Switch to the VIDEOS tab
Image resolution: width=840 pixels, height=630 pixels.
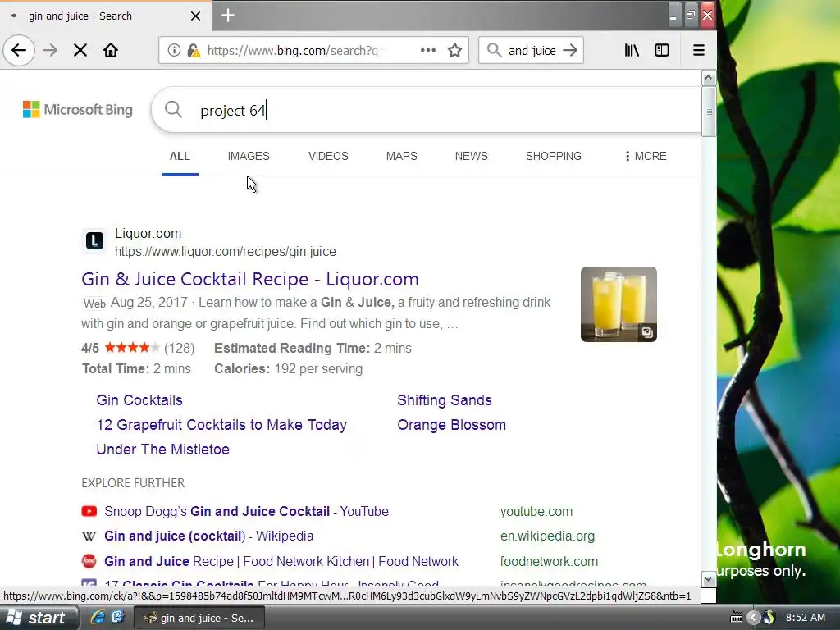(x=328, y=157)
